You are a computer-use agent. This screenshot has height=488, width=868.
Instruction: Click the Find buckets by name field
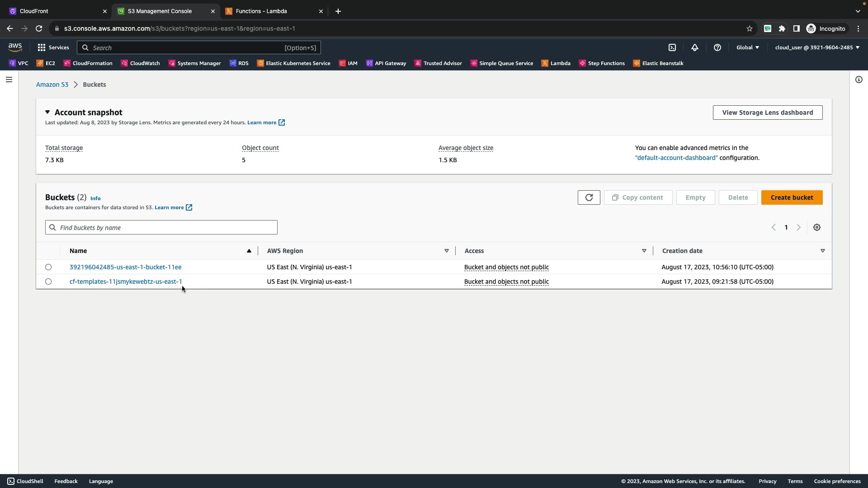click(161, 227)
